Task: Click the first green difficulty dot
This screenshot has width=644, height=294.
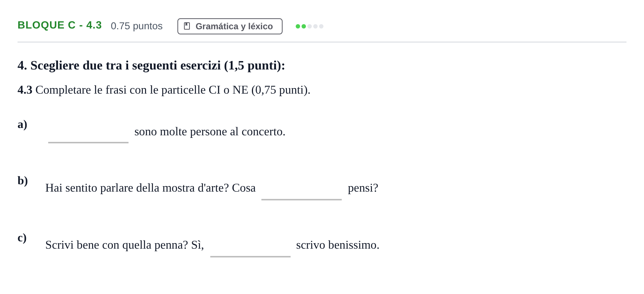Action: (298, 26)
